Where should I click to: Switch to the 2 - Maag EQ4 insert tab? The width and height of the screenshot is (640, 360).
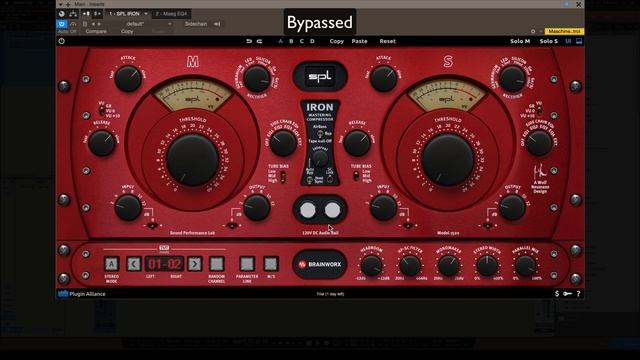coord(171,14)
